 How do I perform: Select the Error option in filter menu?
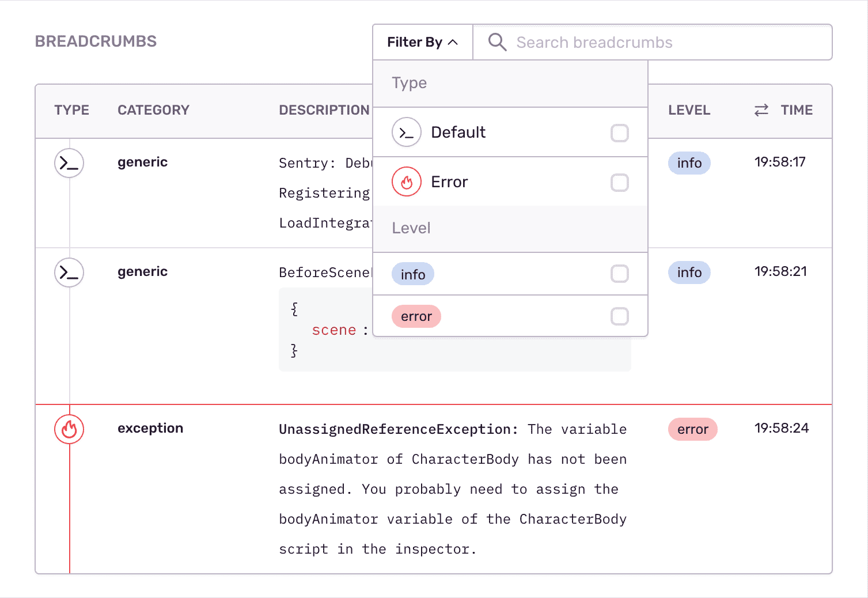point(449,182)
